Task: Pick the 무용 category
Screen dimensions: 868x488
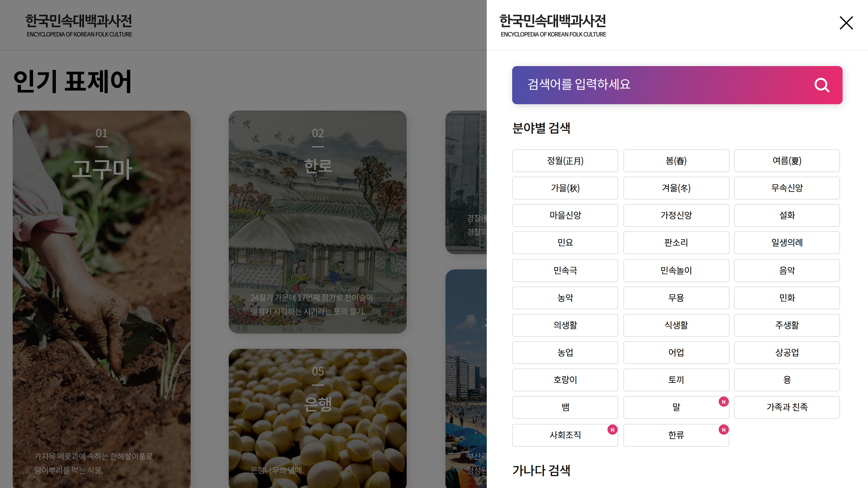Action: (x=676, y=298)
